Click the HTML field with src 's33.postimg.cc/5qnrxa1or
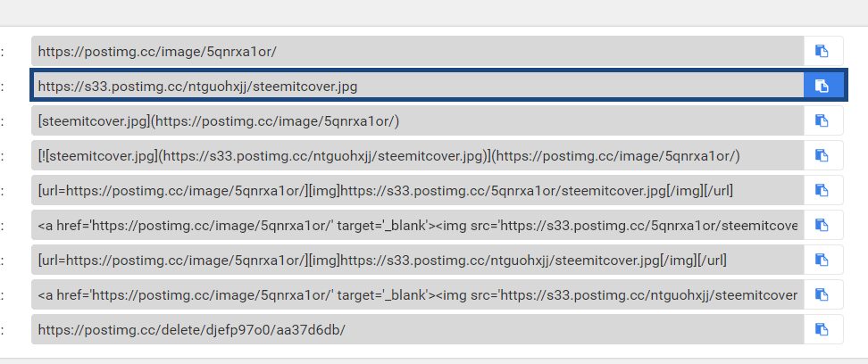This screenshot has width=868, height=364. (x=417, y=225)
